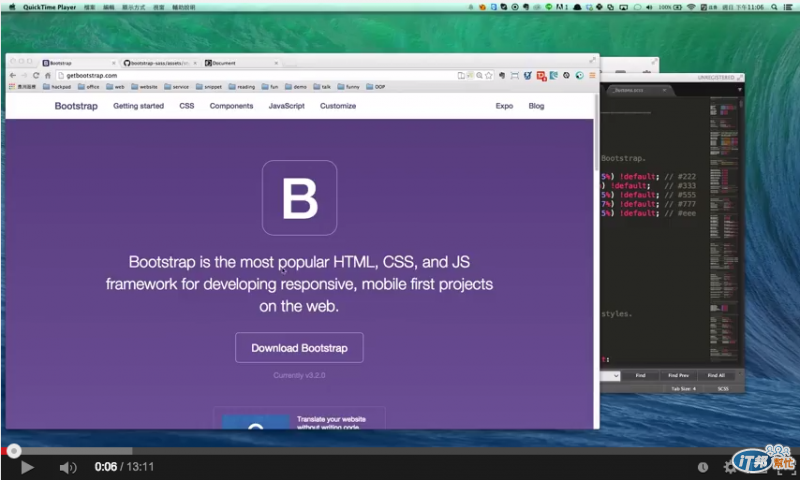Open the OOP bookmarks folder
Image resolution: width=800 pixels, height=480 pixels.
376,87
